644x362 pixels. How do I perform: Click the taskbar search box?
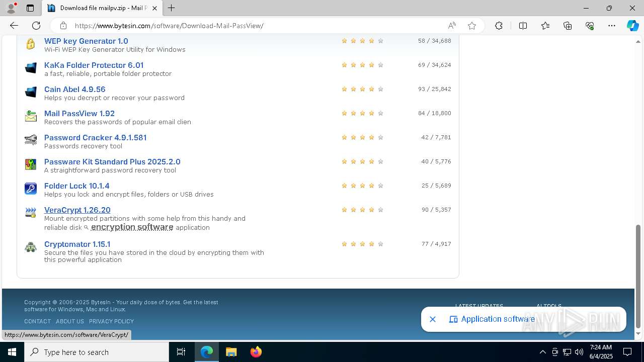(x=97, y=352)
